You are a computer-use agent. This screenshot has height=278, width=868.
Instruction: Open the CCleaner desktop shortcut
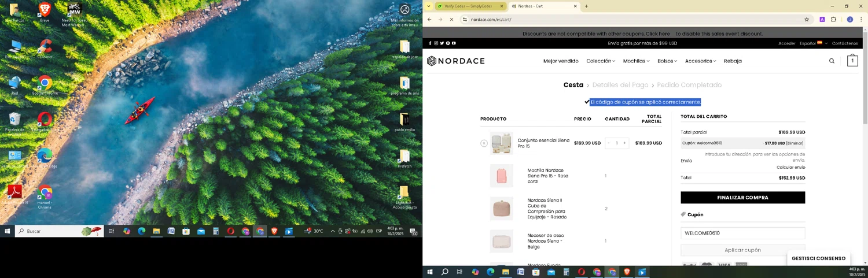(x=45, y=49)
